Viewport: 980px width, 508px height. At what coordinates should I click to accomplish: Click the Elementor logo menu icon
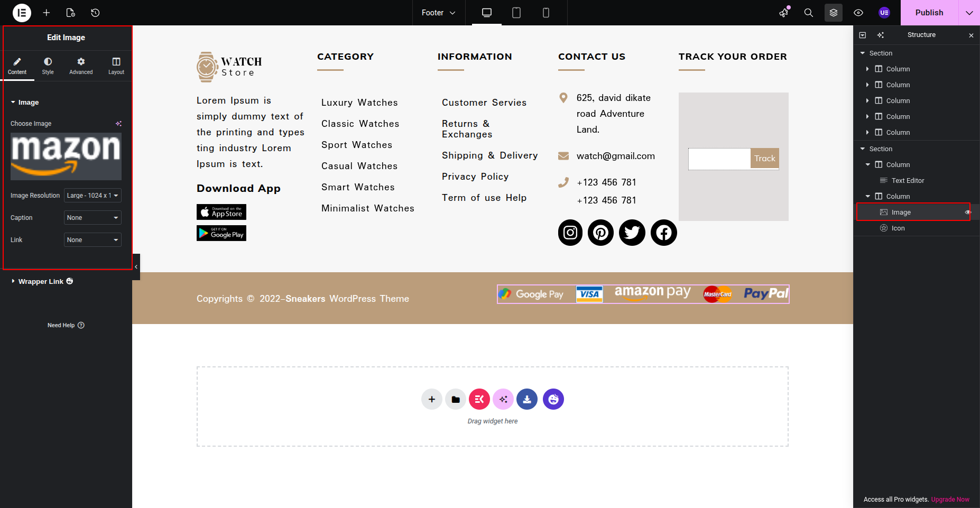pos(22,13)
